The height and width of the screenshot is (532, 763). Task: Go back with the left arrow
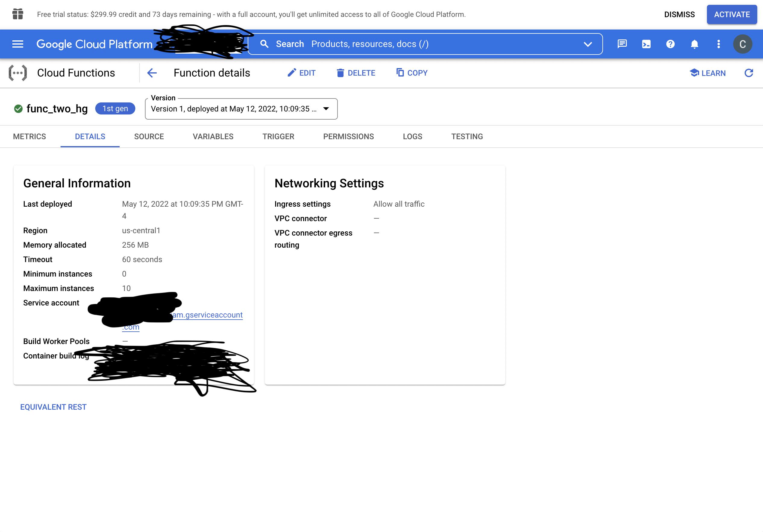pyautogui.click(x=152, y=73)
